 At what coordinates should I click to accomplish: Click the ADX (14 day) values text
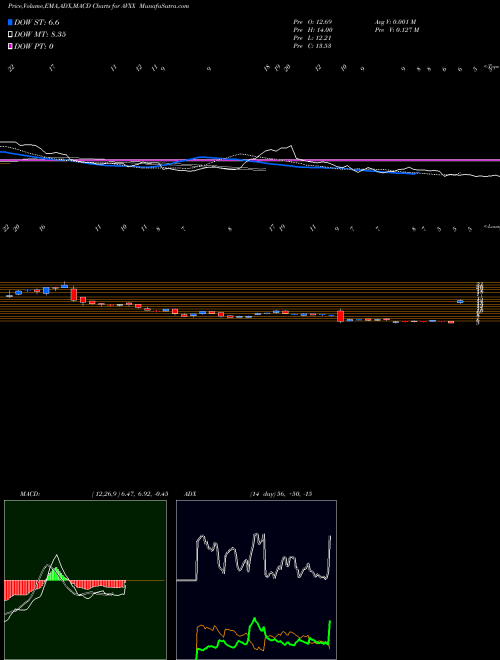[x=280, y=494]
